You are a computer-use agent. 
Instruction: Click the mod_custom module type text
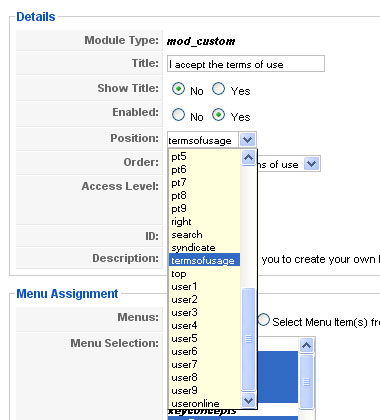201,41
